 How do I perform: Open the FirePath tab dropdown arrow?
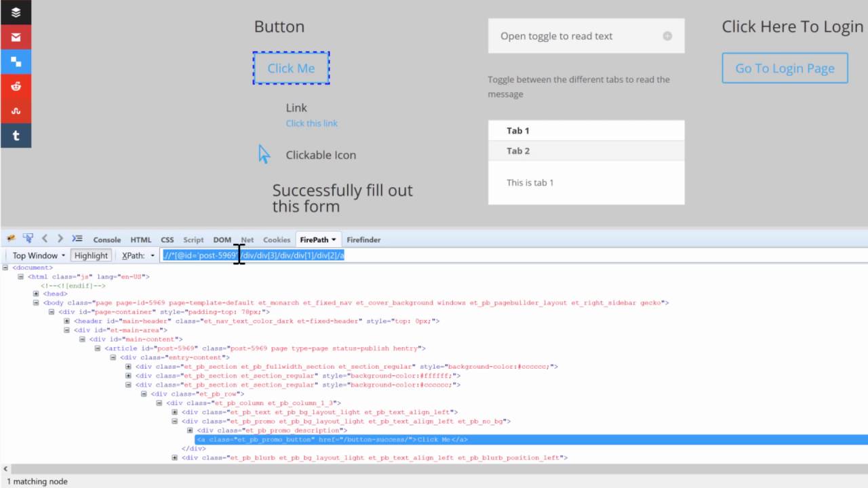(x=334, y=239)
